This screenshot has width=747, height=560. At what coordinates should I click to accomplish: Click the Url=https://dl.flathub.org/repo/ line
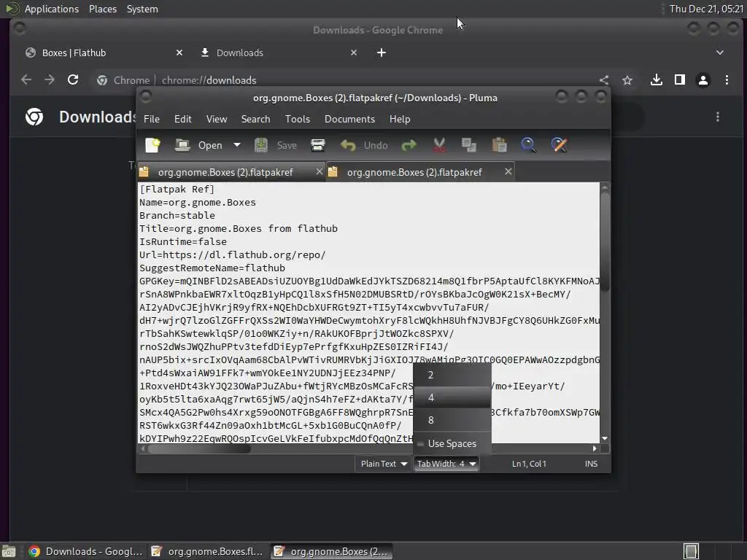[x=233, y=254]
